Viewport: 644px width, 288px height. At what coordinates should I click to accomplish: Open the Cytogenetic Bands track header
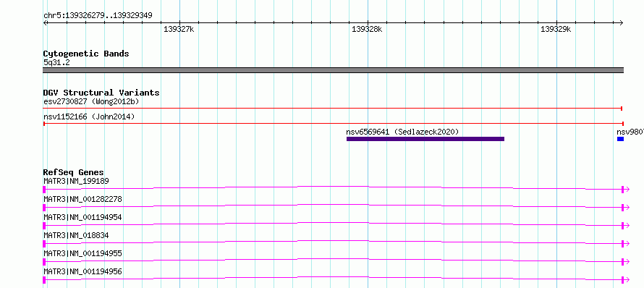click(86, 54)
